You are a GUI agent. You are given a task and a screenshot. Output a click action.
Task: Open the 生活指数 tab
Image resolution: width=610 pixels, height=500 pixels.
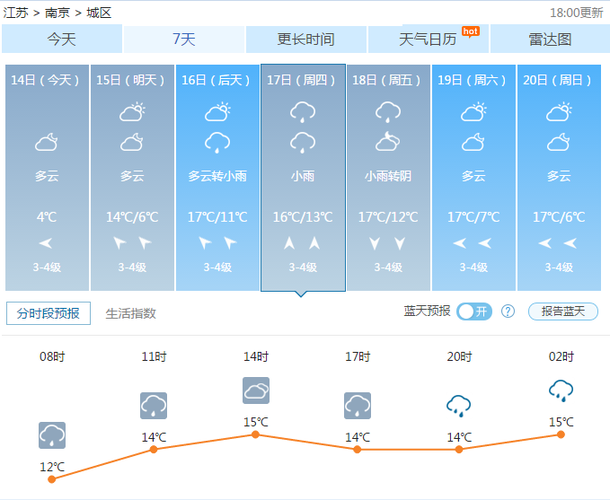[131, 314]
